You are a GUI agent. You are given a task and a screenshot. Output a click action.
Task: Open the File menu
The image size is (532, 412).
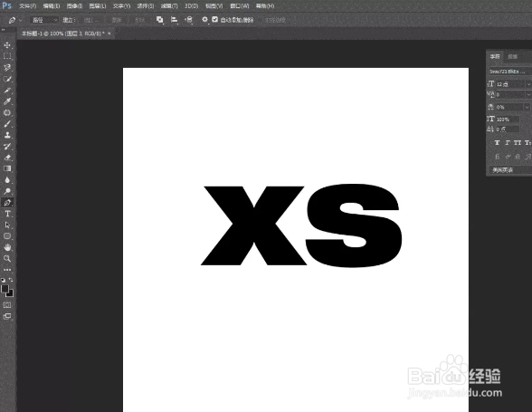pos(27,6)
